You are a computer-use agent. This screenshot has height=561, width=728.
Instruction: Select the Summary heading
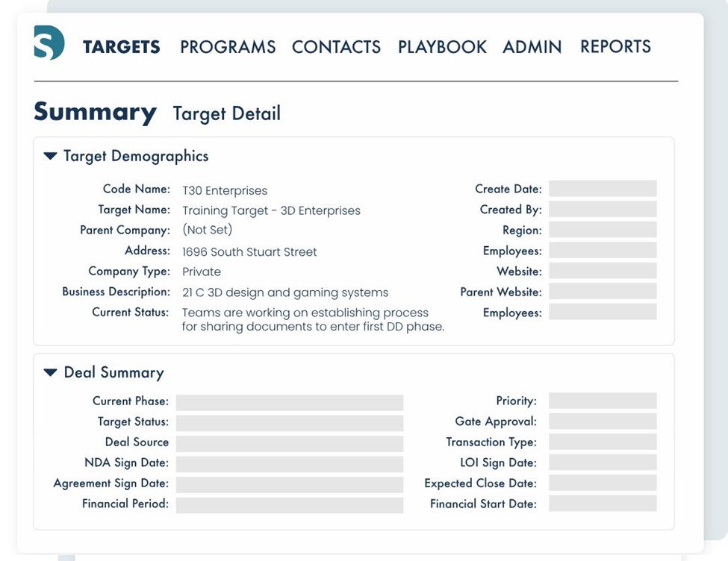(95, 113)
